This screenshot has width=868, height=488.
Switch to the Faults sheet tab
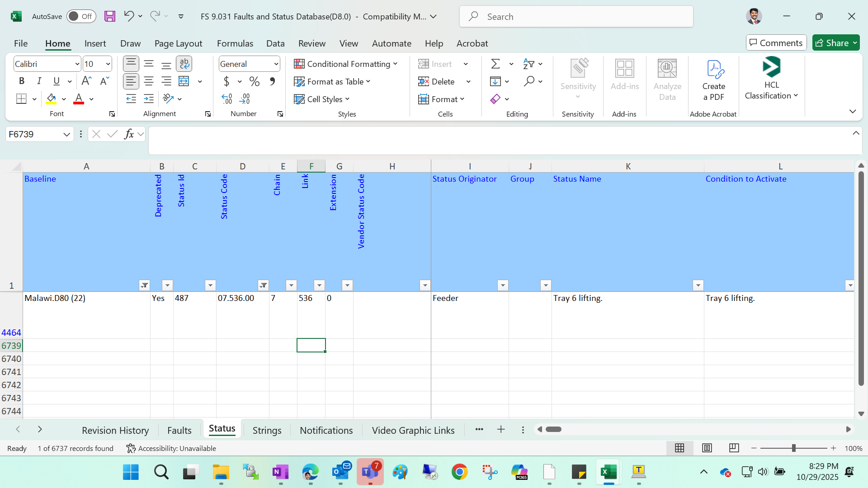click(179, 430)
